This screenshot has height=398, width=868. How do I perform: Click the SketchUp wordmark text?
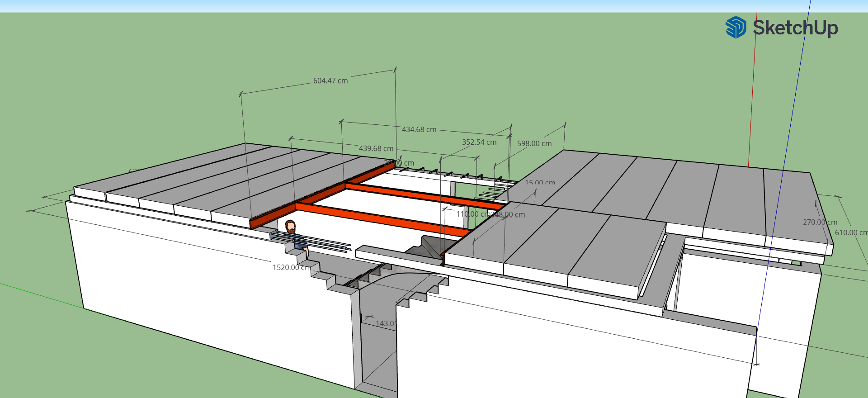click(x=795, y=28)
